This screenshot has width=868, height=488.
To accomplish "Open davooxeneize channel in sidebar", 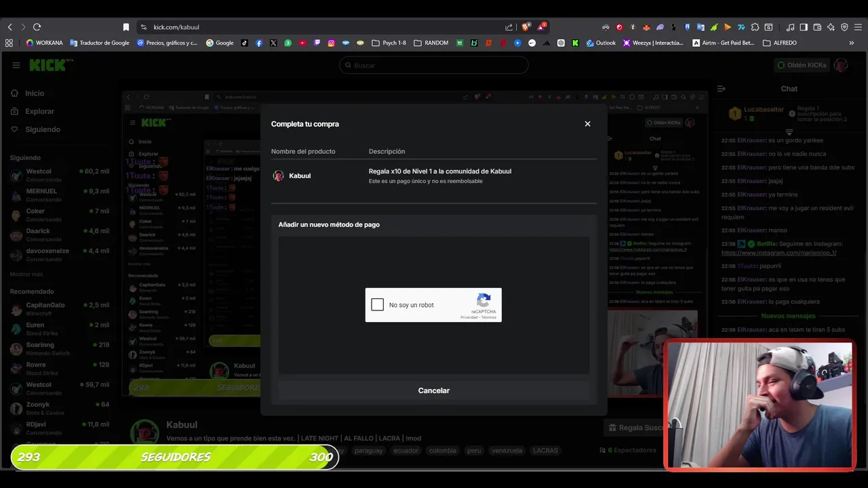I will [x=60, y=255].
